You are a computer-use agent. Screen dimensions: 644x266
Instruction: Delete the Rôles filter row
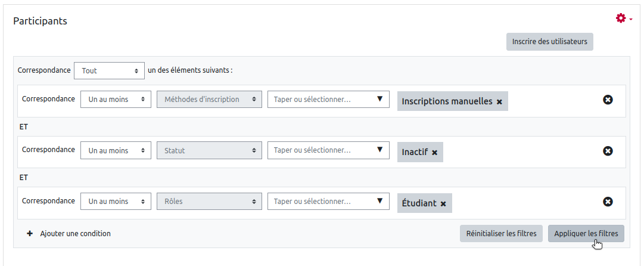click(x=608, y=202)
